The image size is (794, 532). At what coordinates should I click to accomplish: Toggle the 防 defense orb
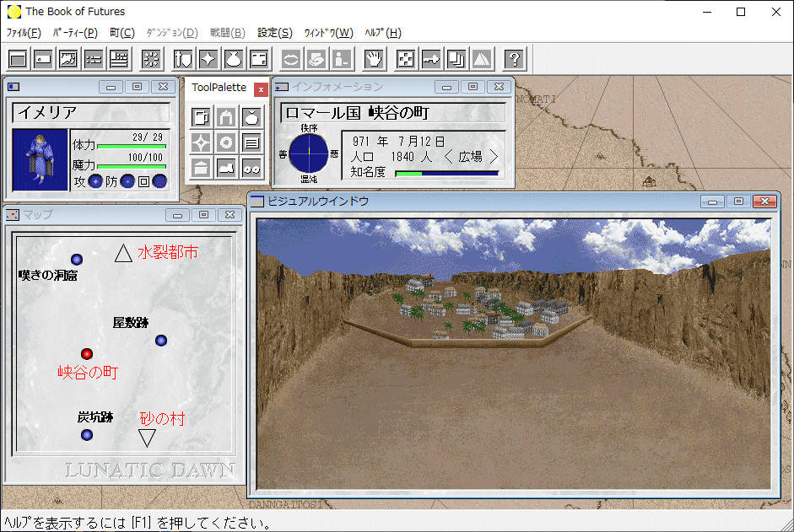tap(127, 180)
